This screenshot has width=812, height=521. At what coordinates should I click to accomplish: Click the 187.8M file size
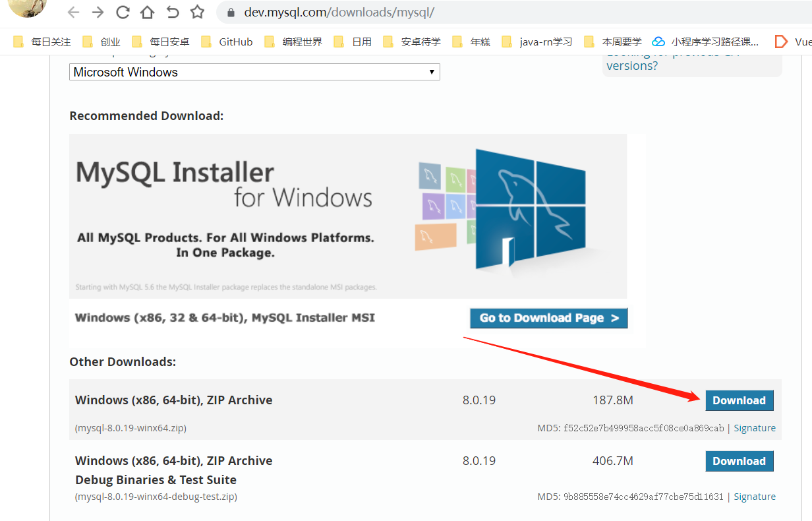(613, 400)
